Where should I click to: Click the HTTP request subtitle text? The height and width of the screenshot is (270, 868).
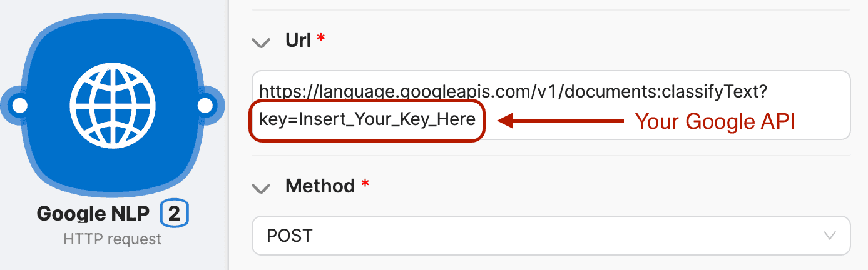113,239
